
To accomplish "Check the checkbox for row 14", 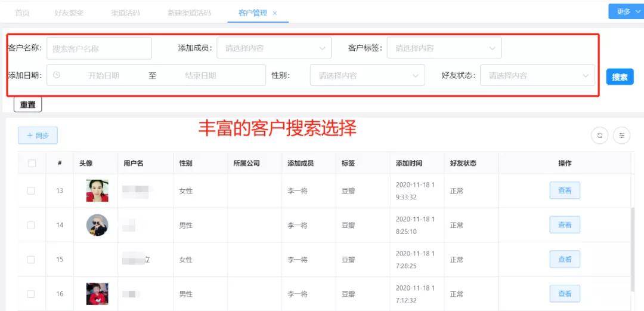I will click(31, 225).
